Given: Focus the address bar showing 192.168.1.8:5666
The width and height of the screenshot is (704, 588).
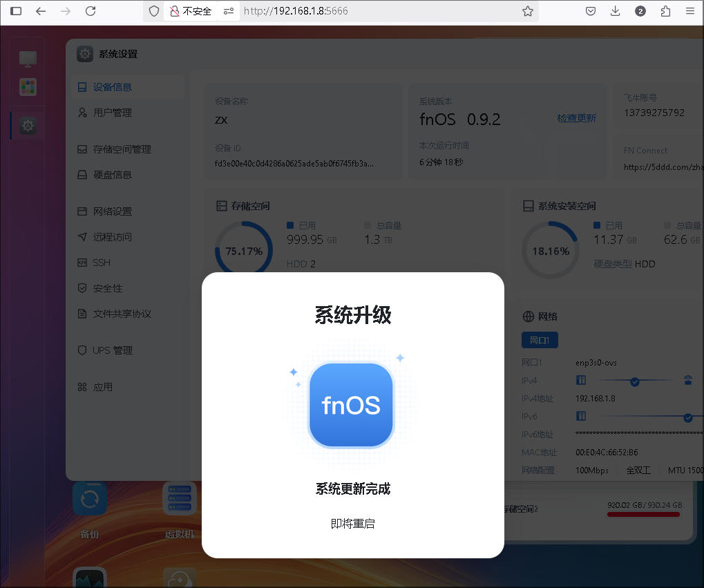Looking at the screenshot, I should [x=296, y=11].
